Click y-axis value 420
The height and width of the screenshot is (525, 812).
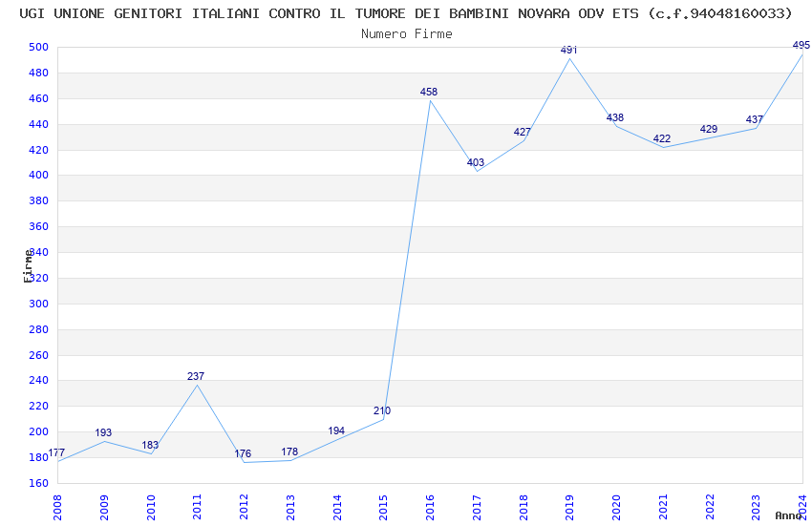click(x=38, y=150)
